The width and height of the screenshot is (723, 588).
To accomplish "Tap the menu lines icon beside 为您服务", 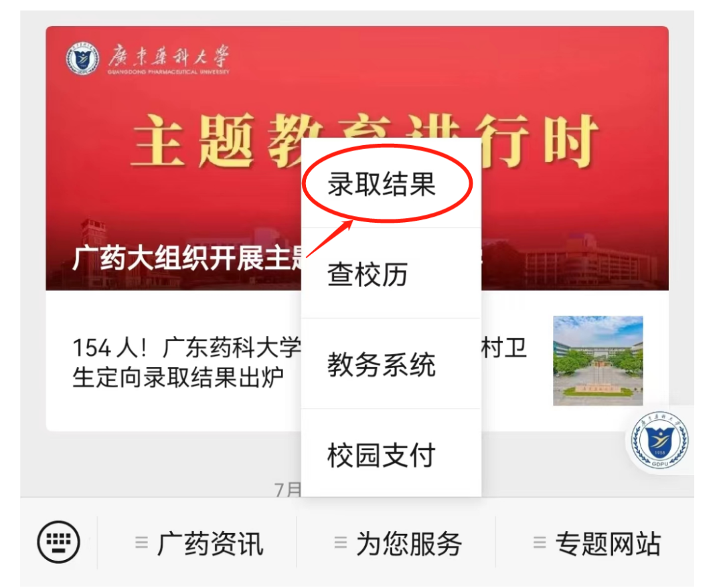I will (x=340, y=542).
